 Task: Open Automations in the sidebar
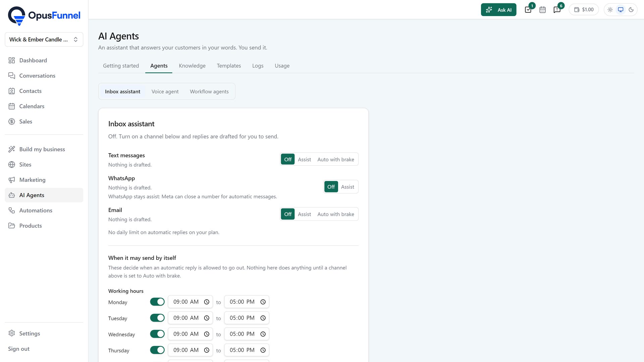44,210
